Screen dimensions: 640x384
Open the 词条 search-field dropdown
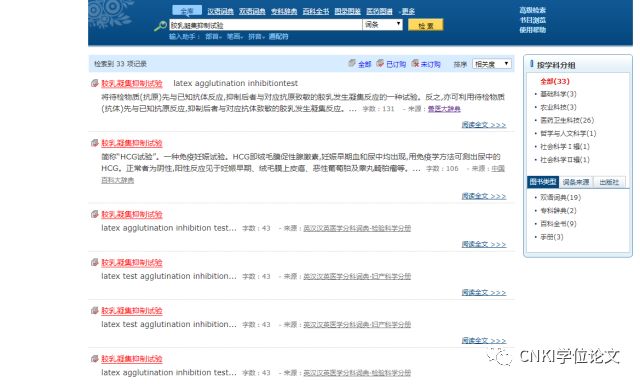pos(382,24)
